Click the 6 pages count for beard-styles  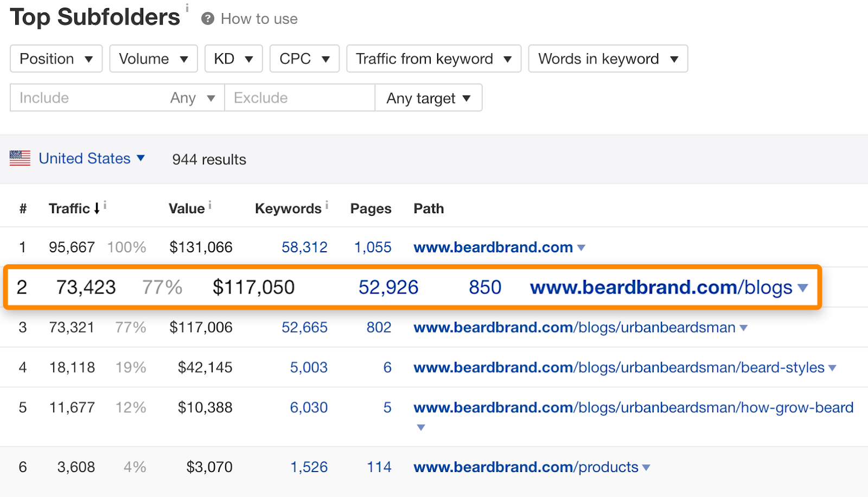click(387, 368)
